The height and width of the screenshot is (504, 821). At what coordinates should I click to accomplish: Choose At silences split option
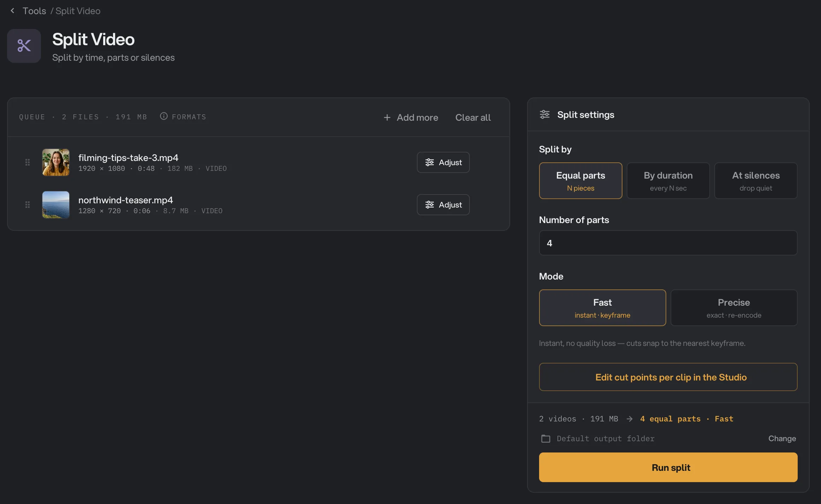tap(756, 181)
